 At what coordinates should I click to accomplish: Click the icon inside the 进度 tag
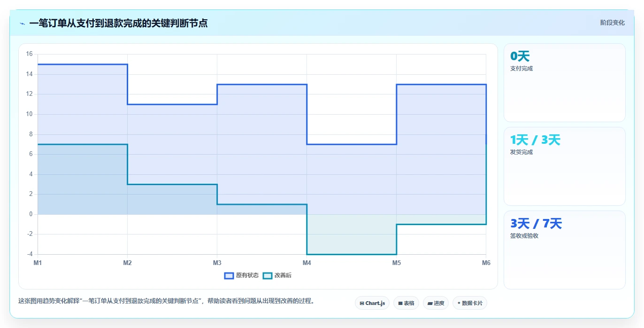[430, 304]
